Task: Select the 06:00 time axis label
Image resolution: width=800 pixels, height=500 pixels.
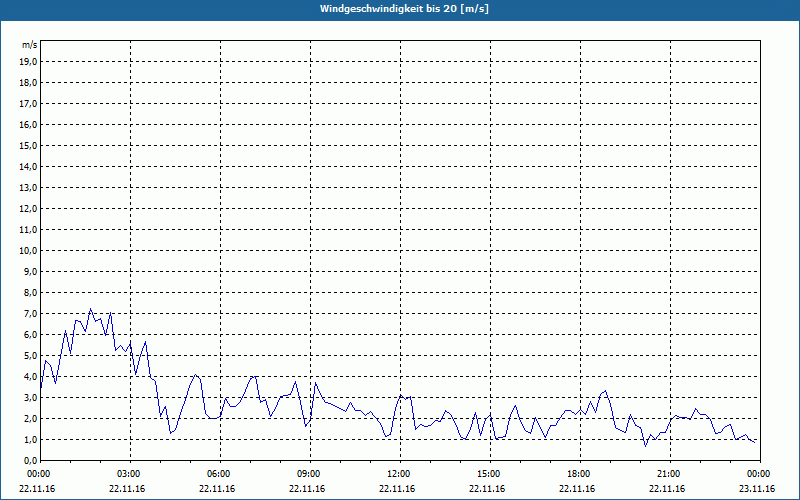Action: pos(220,474)
